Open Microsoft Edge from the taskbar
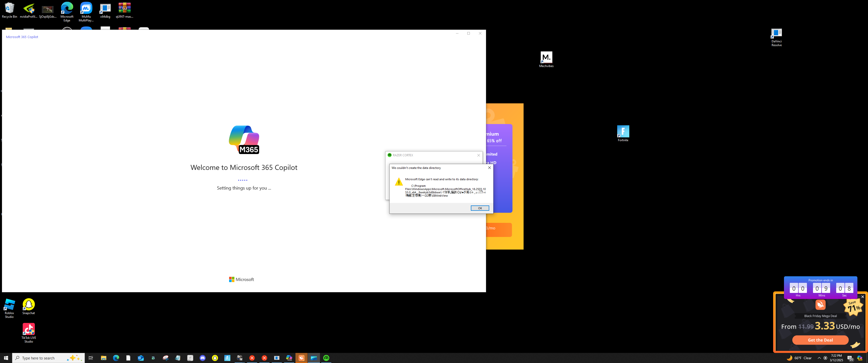The image size is (868, 363). 116,358
